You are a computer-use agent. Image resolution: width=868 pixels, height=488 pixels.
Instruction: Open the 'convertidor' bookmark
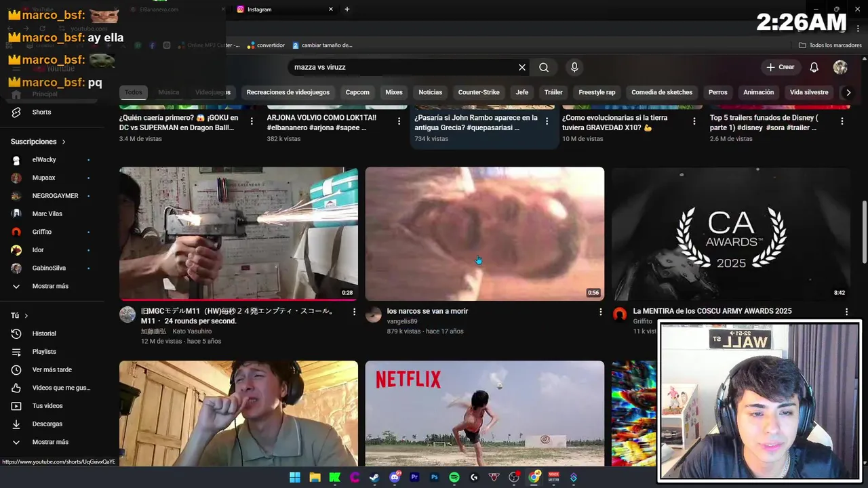pos(266,45)
